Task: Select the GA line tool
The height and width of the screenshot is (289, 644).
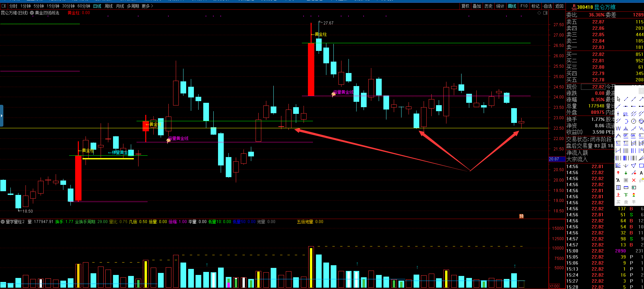Action: [x=634, y=136]
